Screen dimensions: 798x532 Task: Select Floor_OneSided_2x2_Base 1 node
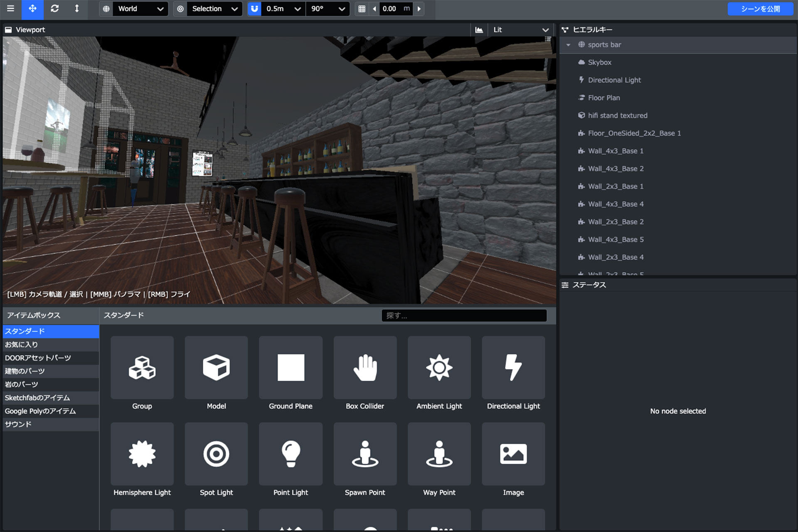click(x=678, y=133)
